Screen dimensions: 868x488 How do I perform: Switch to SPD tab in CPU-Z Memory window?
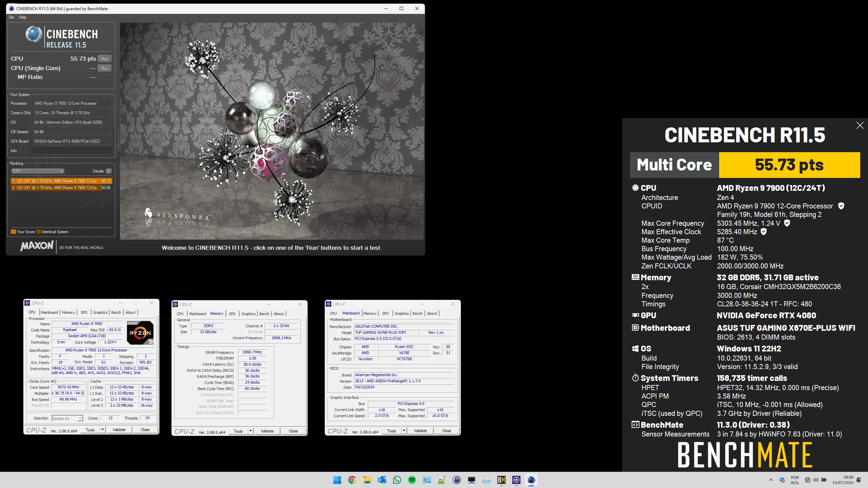(232, 314)
